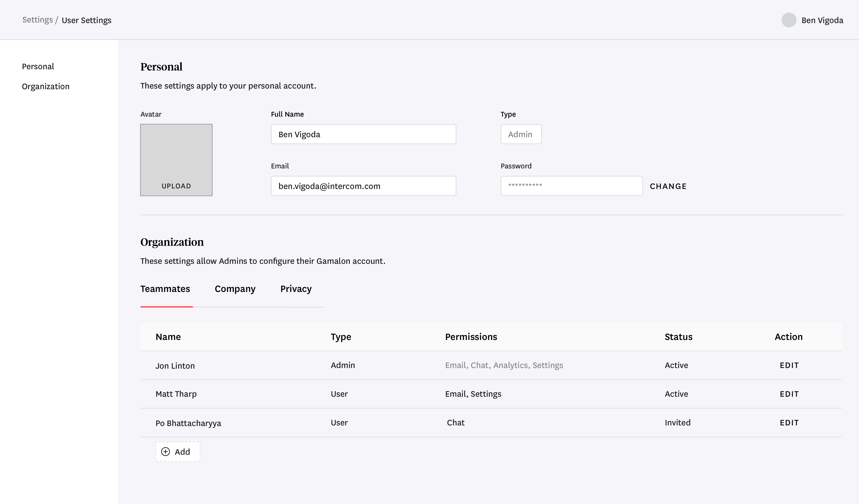Screen dimensions: 859x504
Task: Switch to the Company tab
Action: 235,289
